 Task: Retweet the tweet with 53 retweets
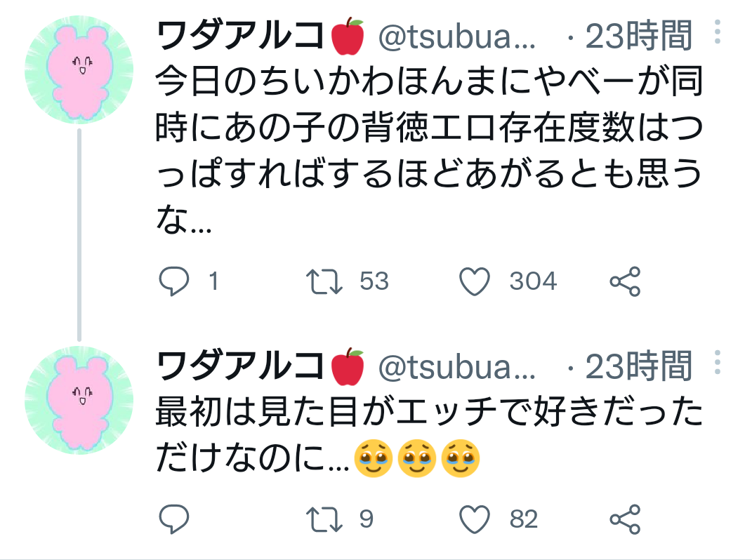tap(325, 282)
